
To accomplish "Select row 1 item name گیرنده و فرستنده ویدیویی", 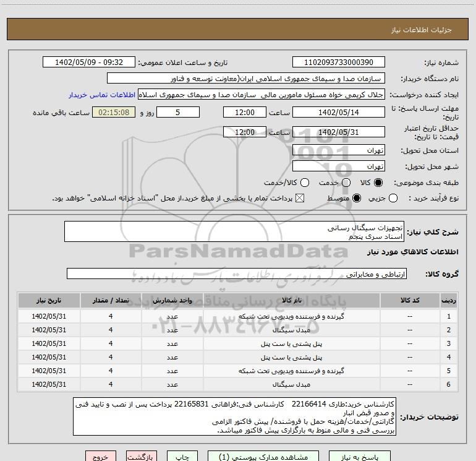I will tap(291, 316).
